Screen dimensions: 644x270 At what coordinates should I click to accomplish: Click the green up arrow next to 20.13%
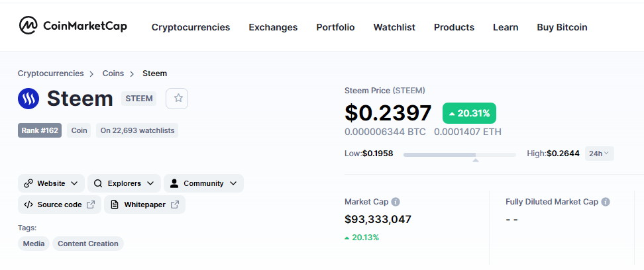pos(347,238)
